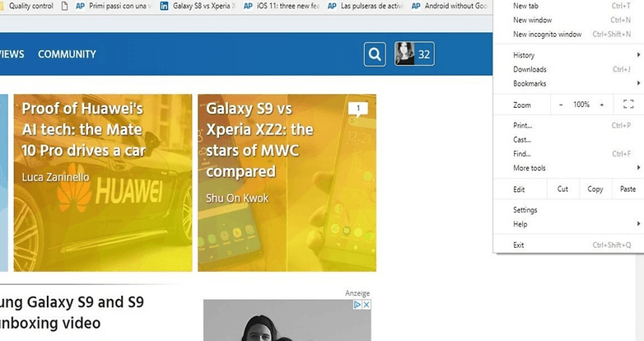The width and height of the screenshot is (644, 341).
Task: Open 'Galaxy S8 vs Xperia' LinkedIn bookmark
Action: [198, 6]
